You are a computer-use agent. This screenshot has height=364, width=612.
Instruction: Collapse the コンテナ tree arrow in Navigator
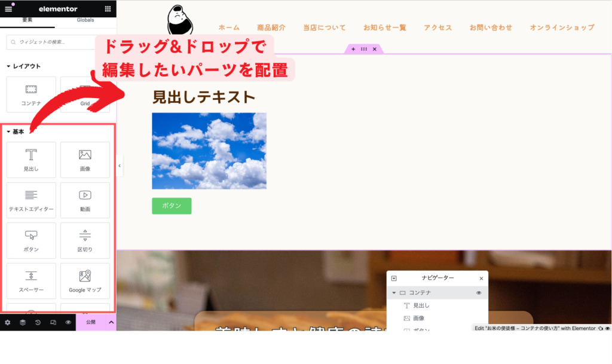[x=394, y=293]
